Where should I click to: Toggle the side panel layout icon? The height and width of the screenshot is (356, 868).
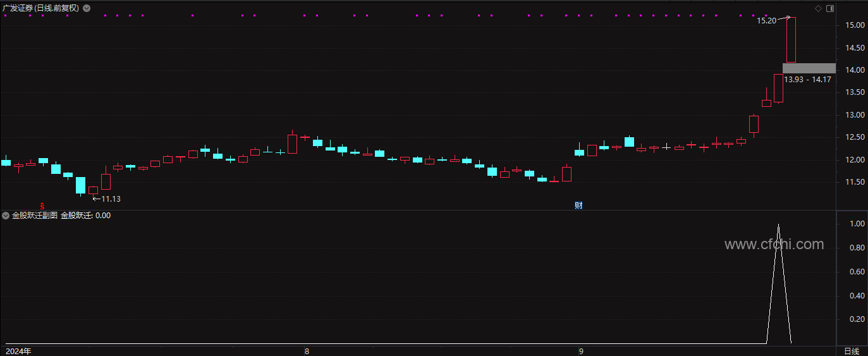(x=830, y=8)
